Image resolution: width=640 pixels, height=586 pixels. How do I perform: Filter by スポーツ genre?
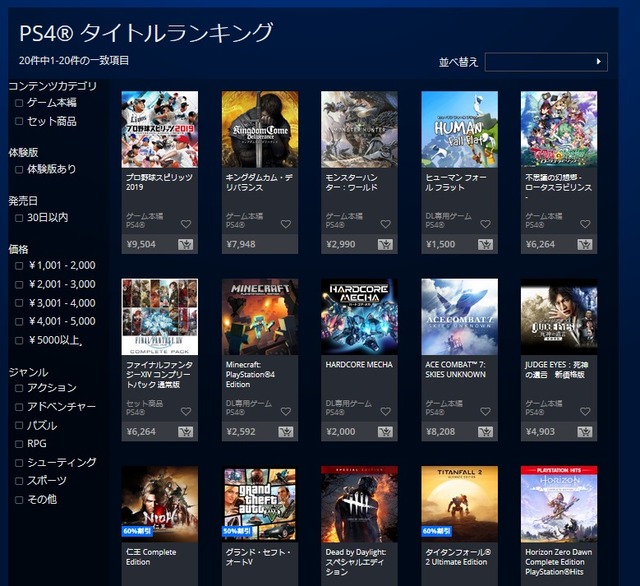pyautogui.click(x=19, y=481)
